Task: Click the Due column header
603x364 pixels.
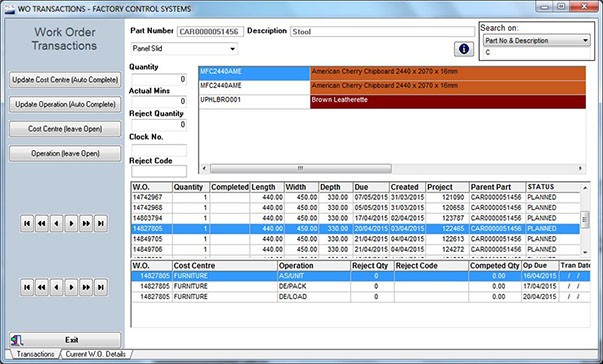Action: click(371, 187)
